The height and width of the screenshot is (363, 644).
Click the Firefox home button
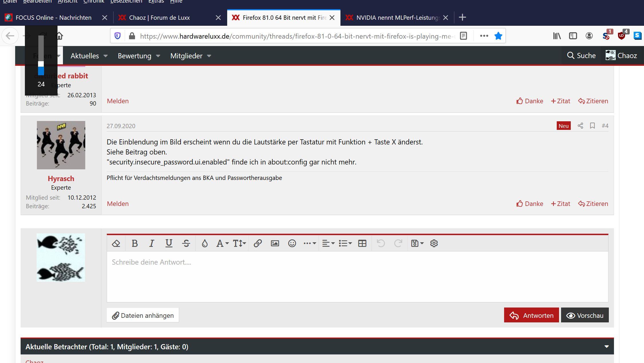(x=59, y=36)
